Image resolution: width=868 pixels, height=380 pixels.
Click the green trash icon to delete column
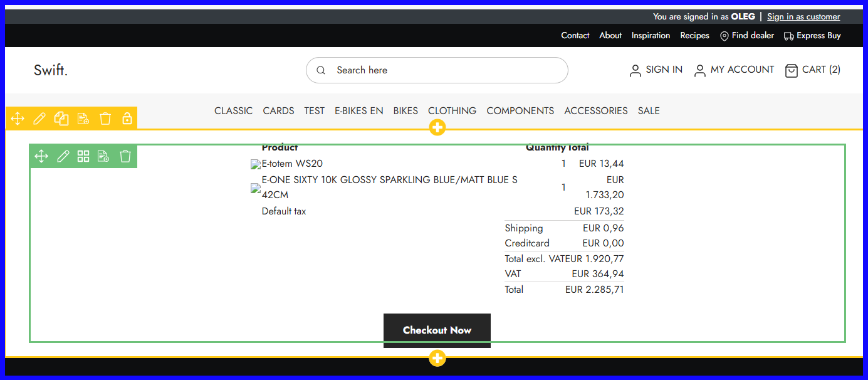pyautogui.click(x=125, y=156)
